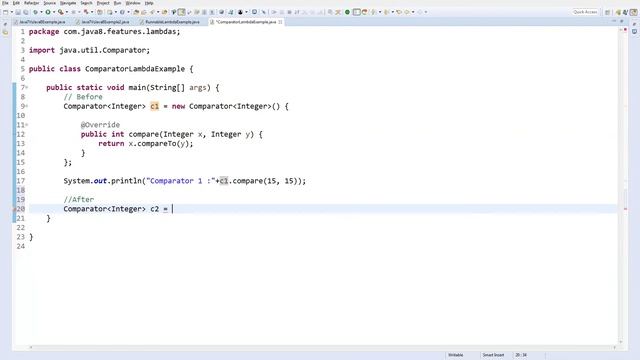Image resolution: width=640 pixels, height=360 pixels.
Task: Click "//After" comment on line 19
Action: 78,200
